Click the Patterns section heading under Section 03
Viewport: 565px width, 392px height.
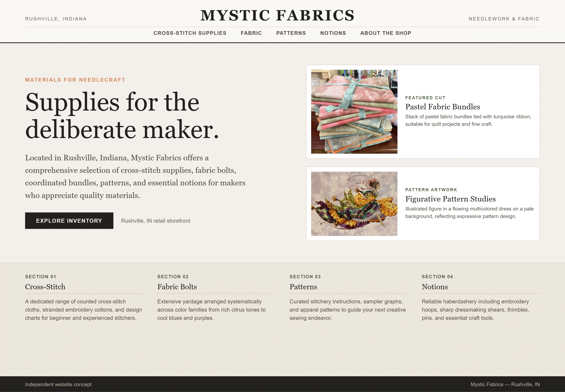tap(303, 287)
